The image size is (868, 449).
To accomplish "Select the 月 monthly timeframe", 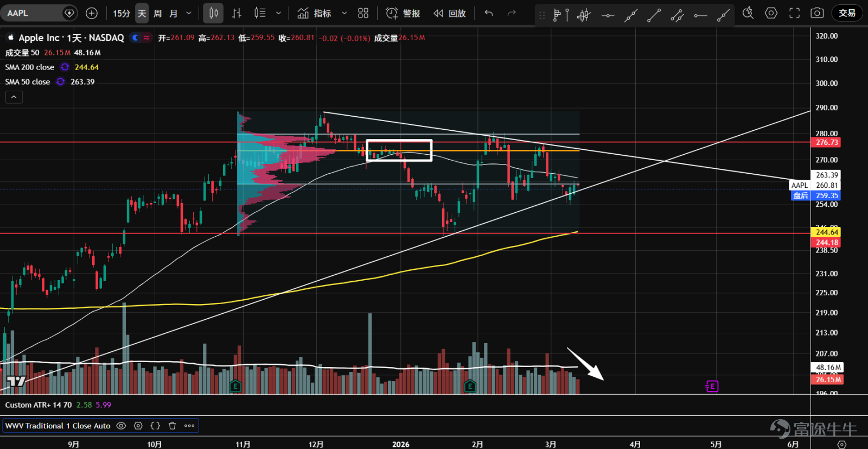I will [x=174, y=13].
